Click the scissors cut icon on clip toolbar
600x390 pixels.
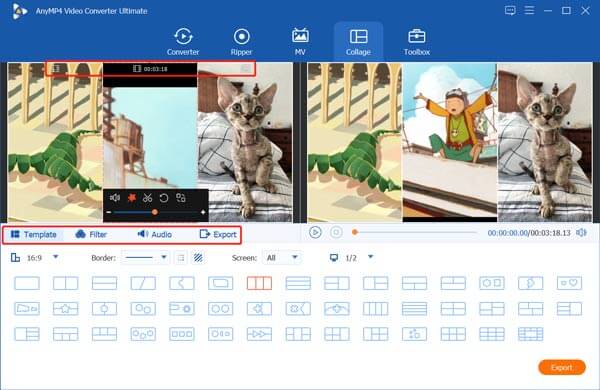coord(147,198)
